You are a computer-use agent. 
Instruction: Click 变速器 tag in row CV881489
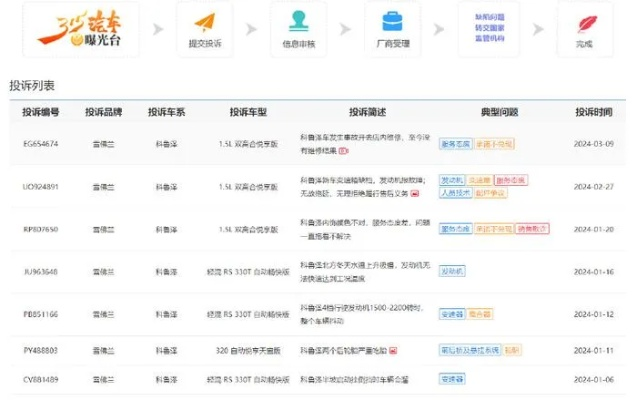[x=452, y=379]
